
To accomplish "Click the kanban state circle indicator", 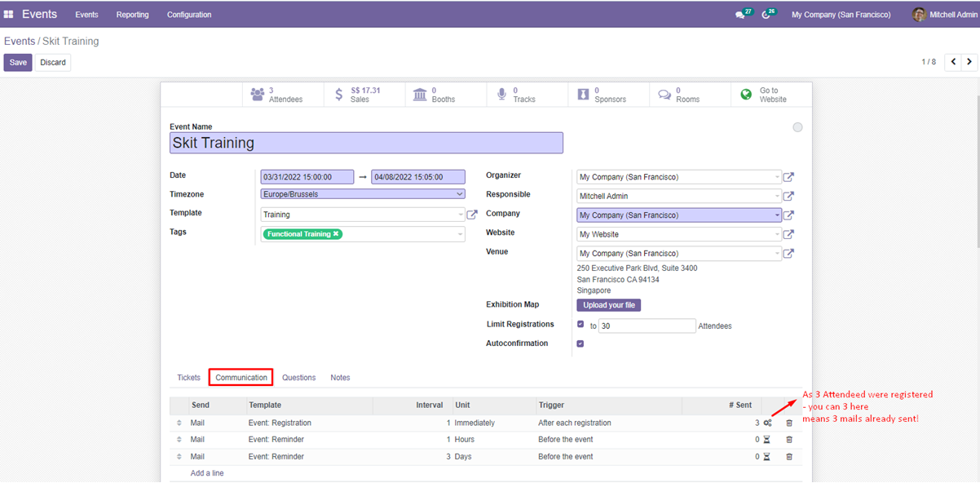I will [x=797, y=127].
